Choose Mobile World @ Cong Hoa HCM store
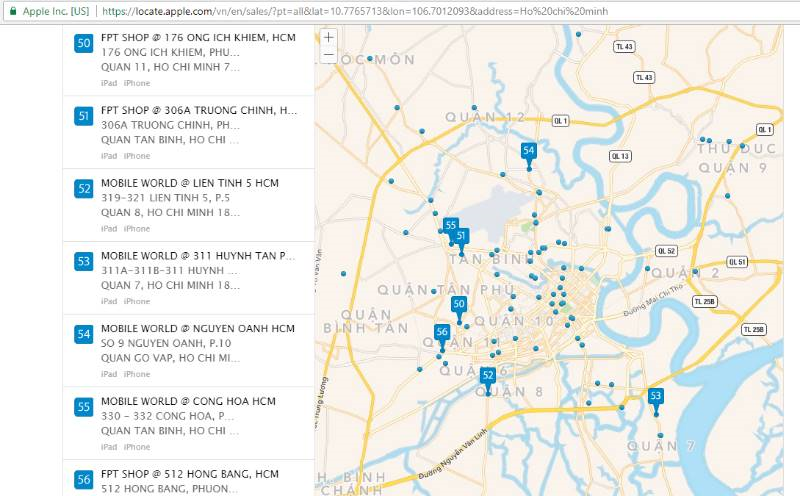 pyautogui.click(x=188, y=401)
